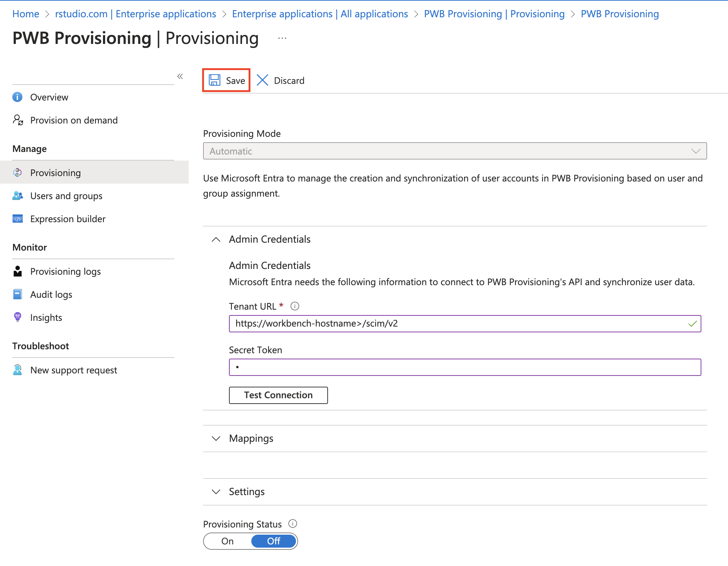Open PWB Provisioning | Provisioning breadcrumb

tap(494, 14)
